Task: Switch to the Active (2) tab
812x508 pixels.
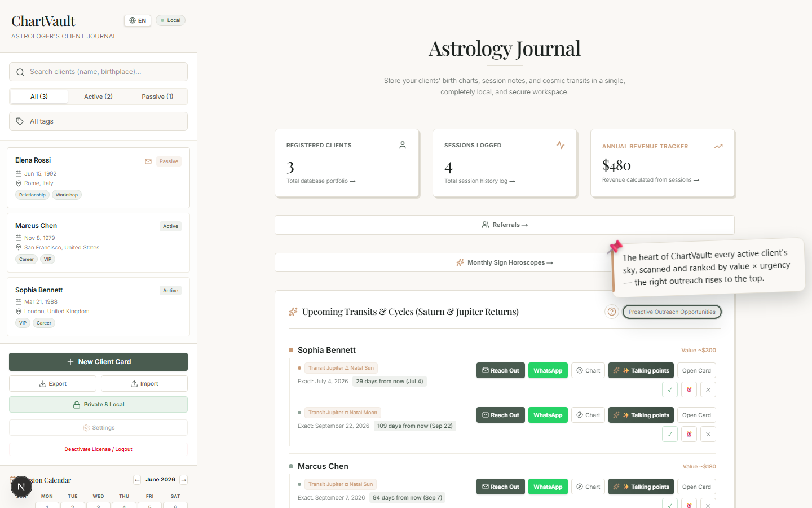Action: click(98, 97)
